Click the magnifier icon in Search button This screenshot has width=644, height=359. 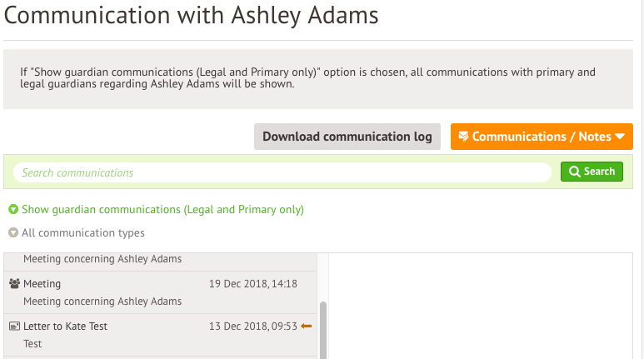(575, 172)
